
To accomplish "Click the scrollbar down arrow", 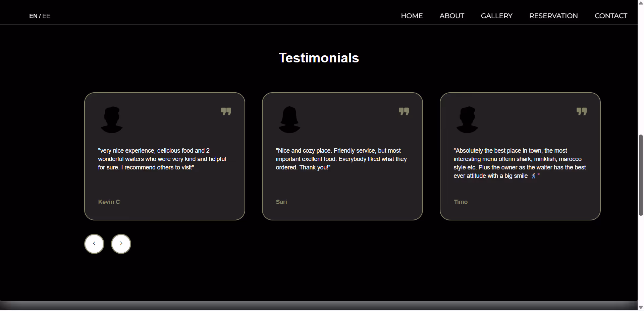I will coord(641,308).
